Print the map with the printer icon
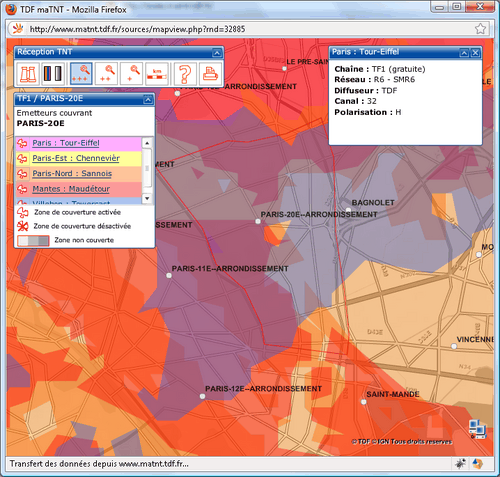The width and height of the screenshot is (500, 477). click(x=210, y=73)
